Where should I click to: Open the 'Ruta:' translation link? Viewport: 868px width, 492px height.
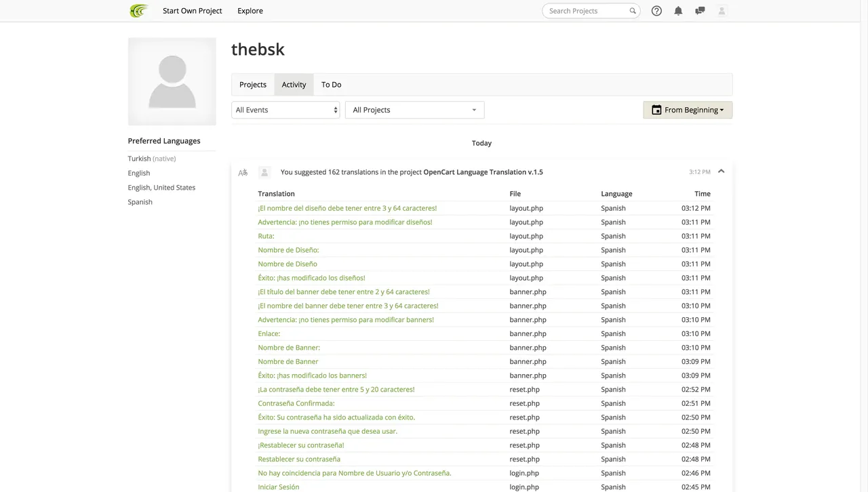266,236
